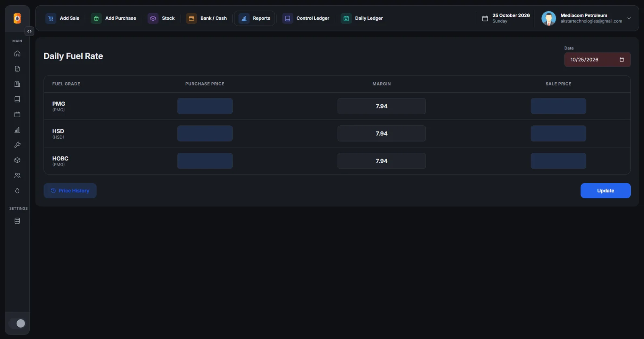Open the home icon in sidebar

pos(17,54)
